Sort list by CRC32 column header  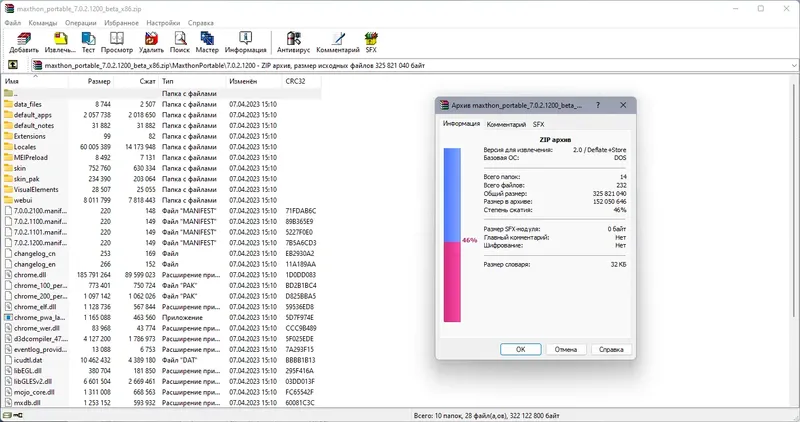[301, 81]
